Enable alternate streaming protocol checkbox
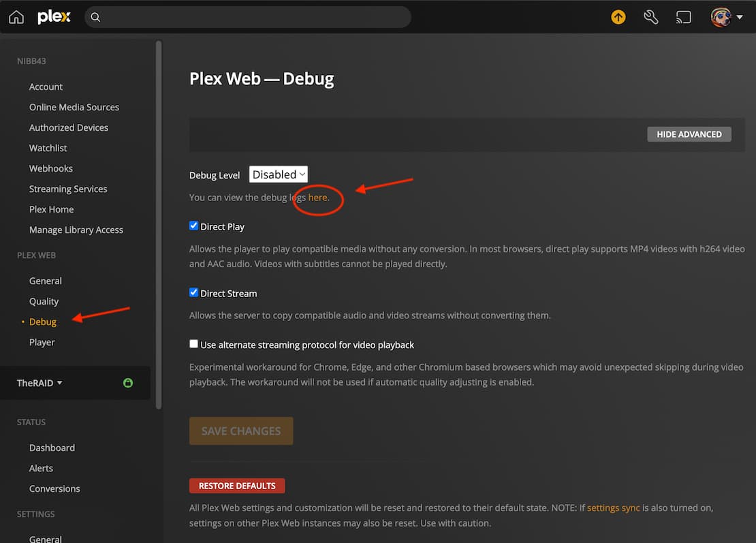The height and width of the screenshot is (543, 756). (194, 344)
